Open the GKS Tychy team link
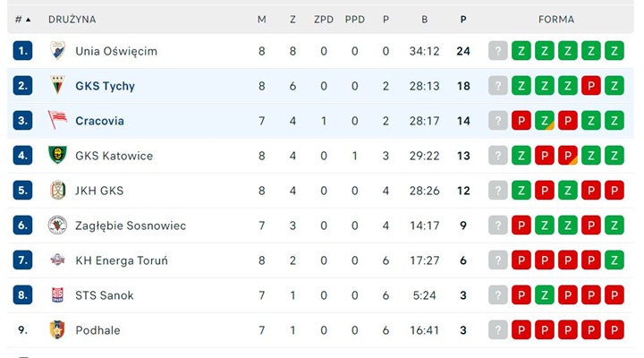 tap(106, 86)
